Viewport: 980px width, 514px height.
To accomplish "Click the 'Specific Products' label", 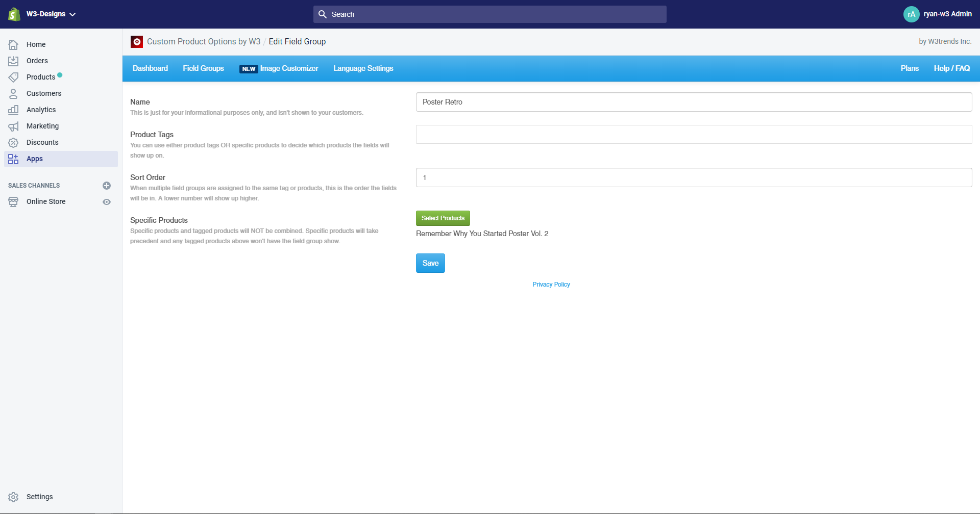I will coord(159,220).
